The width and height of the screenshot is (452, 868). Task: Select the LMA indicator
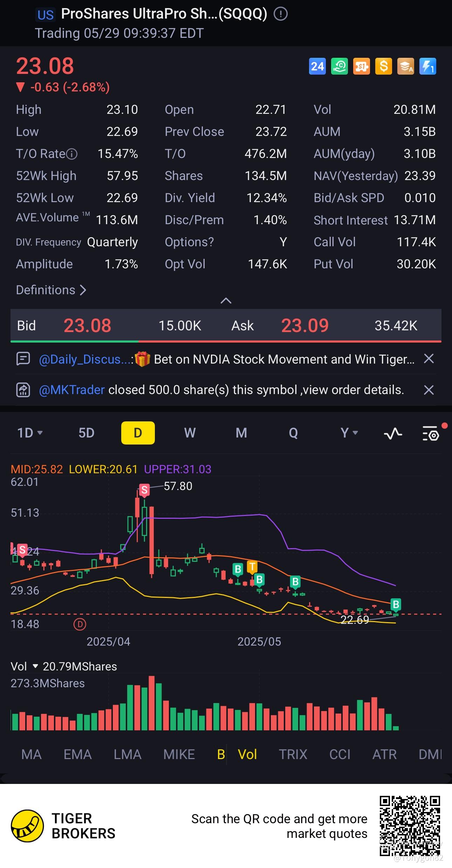click(x=128, y=754)
